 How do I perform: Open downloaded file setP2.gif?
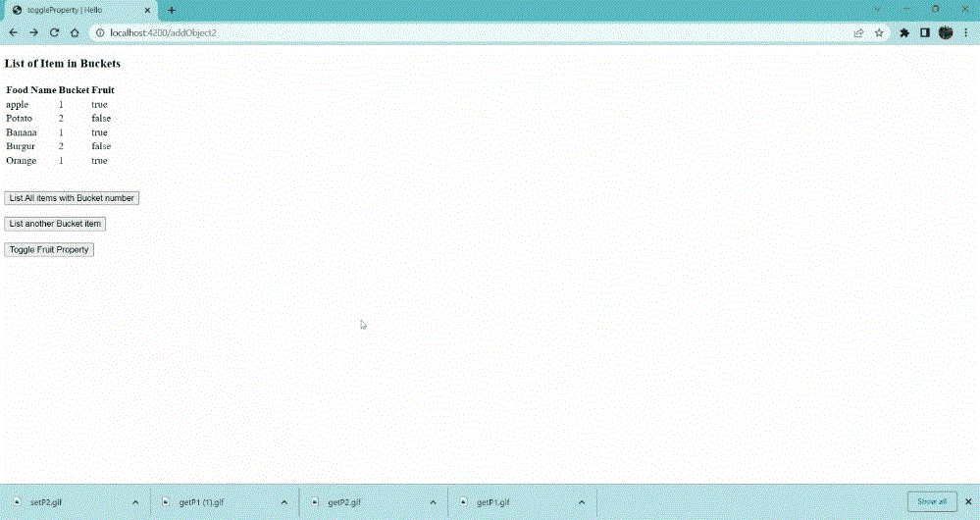click(x=46, y=502)
